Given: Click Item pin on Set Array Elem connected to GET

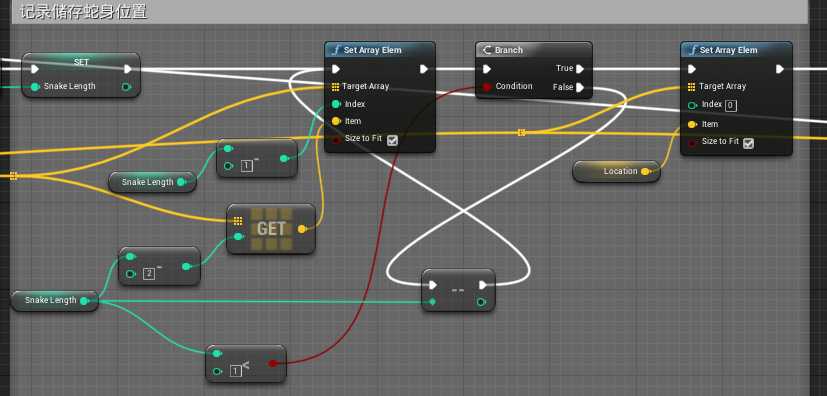Looking at the screenshot, I should coord(336,122).
